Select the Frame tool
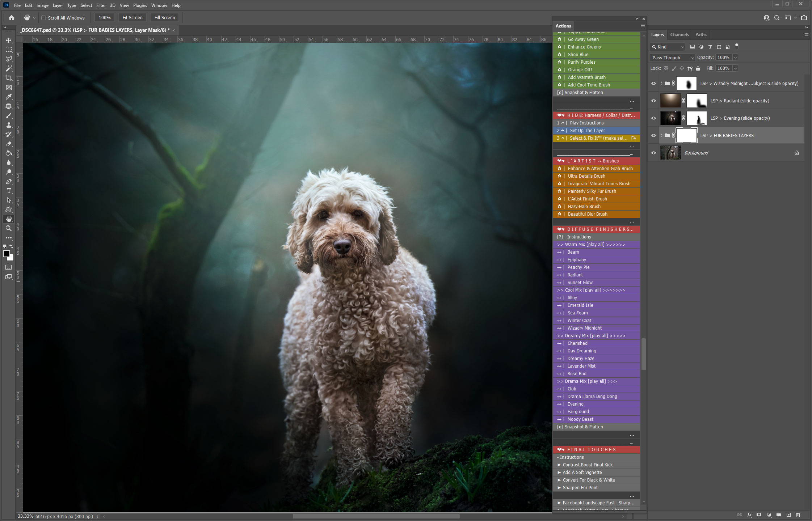The height and width of the screenshot is (521, 812). tap(9, 87)
